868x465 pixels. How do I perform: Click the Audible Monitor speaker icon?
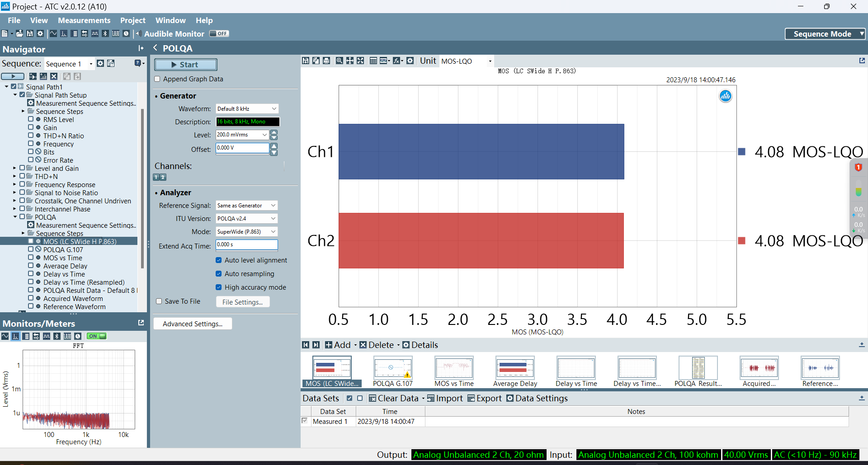click(139, 33)
